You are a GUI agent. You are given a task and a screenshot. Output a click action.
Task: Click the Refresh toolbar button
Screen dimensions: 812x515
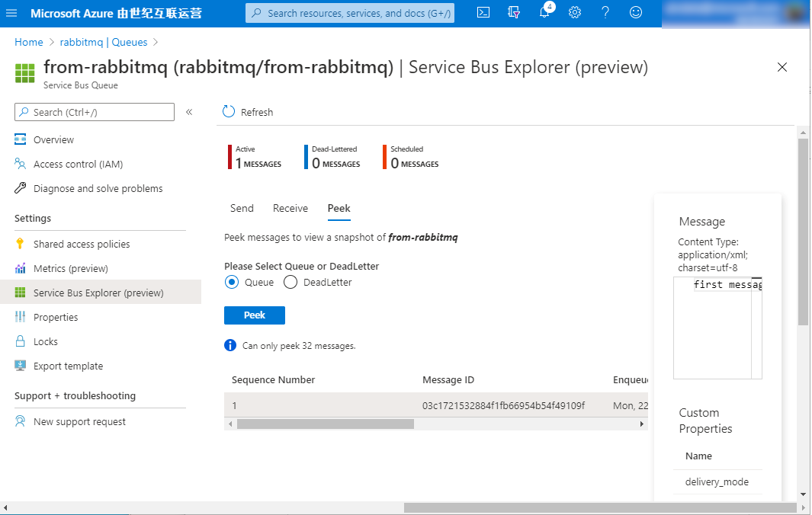(248, 112)
